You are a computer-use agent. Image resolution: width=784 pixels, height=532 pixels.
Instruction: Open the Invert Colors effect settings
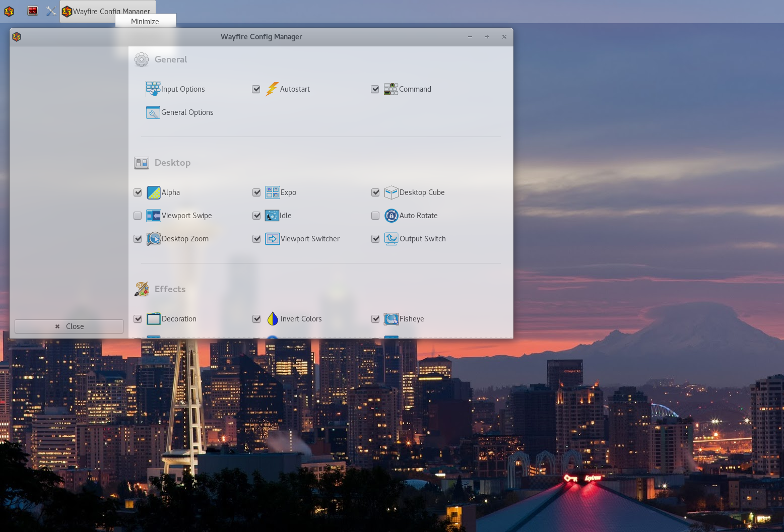point(301,318)
